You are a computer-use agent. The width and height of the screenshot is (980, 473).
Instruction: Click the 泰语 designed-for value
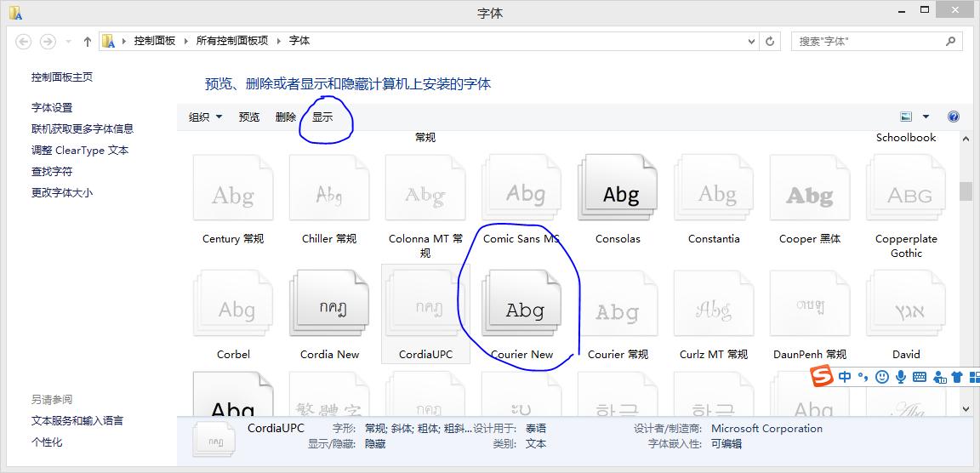(536, 429)
